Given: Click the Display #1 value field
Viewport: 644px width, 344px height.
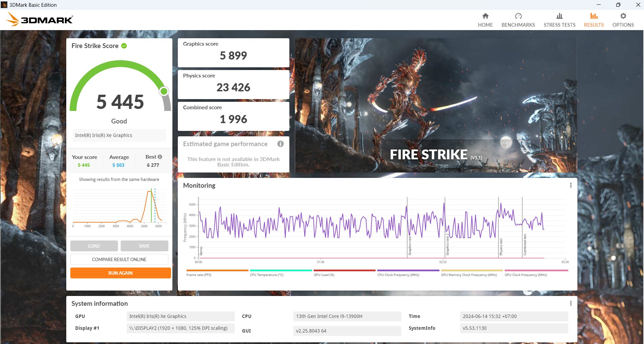Looking at the screenshot, I should click(181, 328).
